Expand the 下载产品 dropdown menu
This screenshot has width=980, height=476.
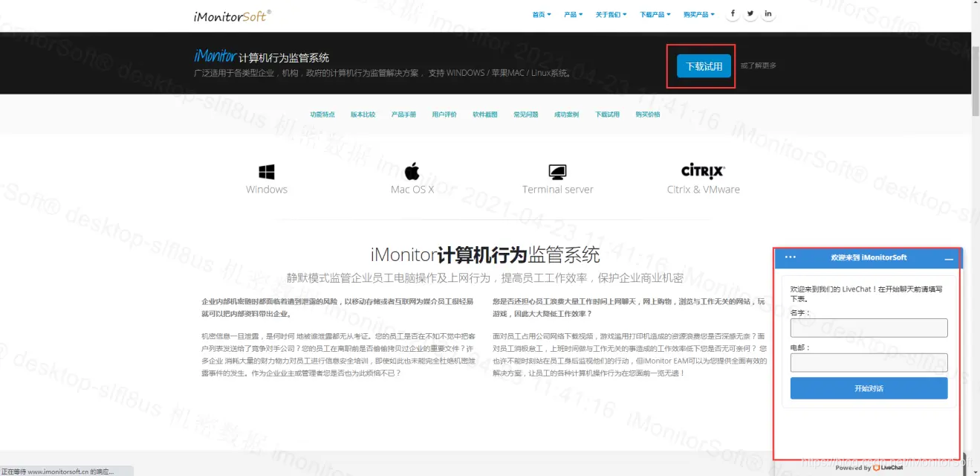point(655,14)
